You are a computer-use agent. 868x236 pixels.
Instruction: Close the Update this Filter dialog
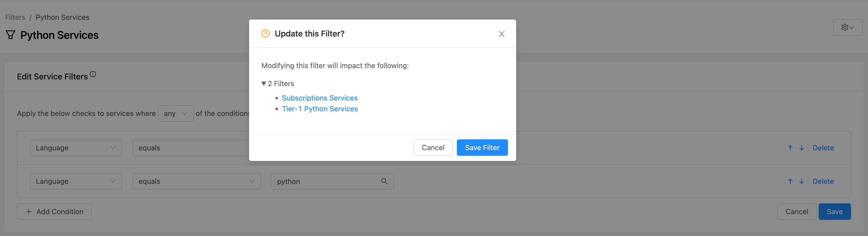(501, 34)
